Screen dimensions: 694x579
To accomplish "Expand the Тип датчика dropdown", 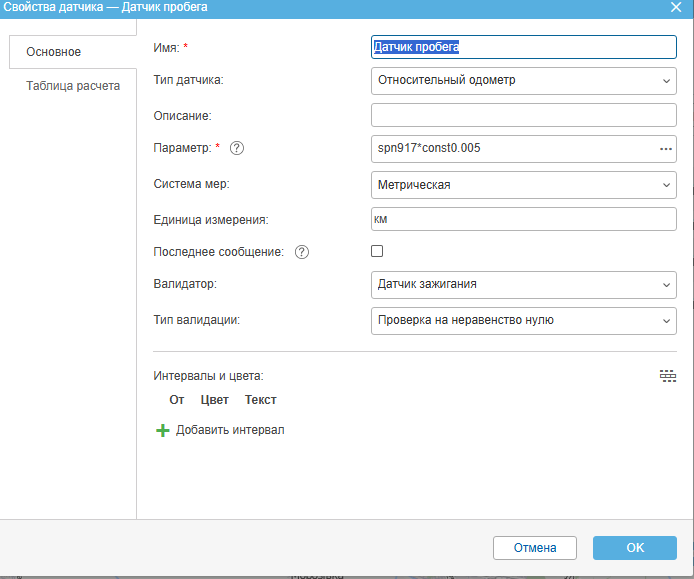I will pos(523,81).
